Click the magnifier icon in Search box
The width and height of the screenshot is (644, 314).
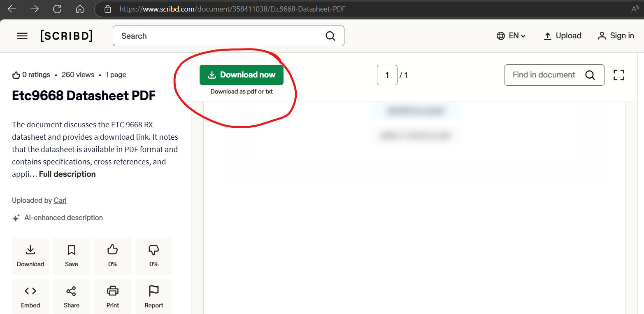330,36
